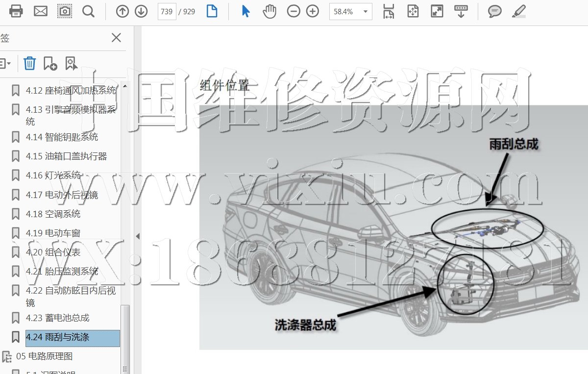The height and width of the screenshot is (374, 588).
Task: Close the bookmarks panel
Action: point(116,38)
